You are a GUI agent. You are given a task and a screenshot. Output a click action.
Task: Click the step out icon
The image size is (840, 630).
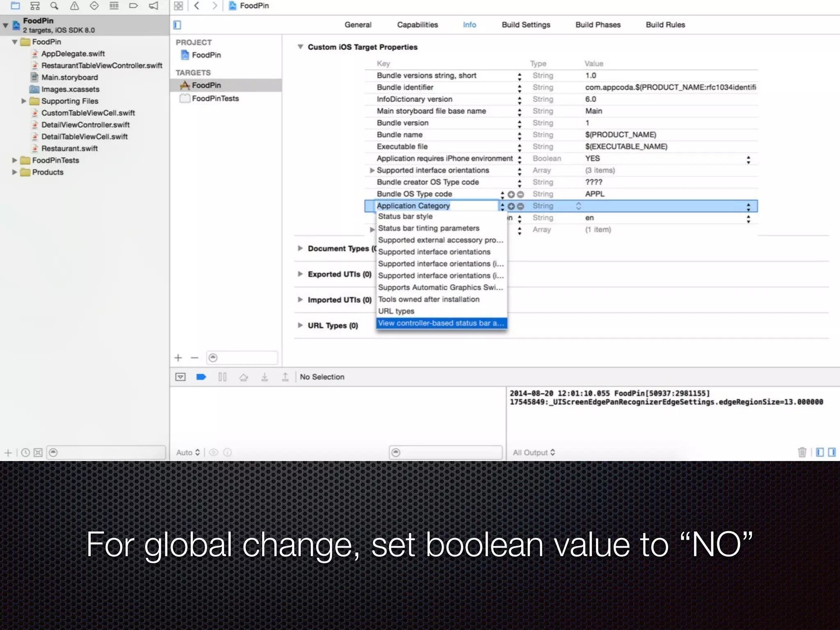click(285, 377)
